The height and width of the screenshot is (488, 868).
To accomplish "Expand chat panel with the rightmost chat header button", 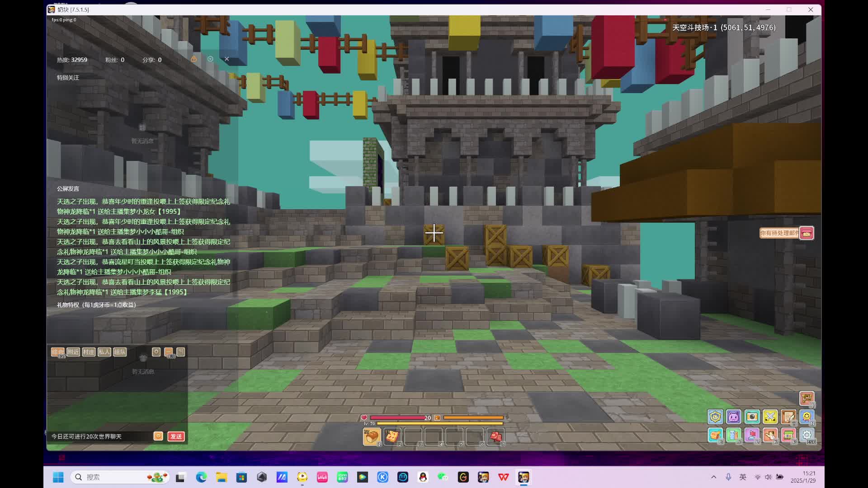I will tap(181, 352).
